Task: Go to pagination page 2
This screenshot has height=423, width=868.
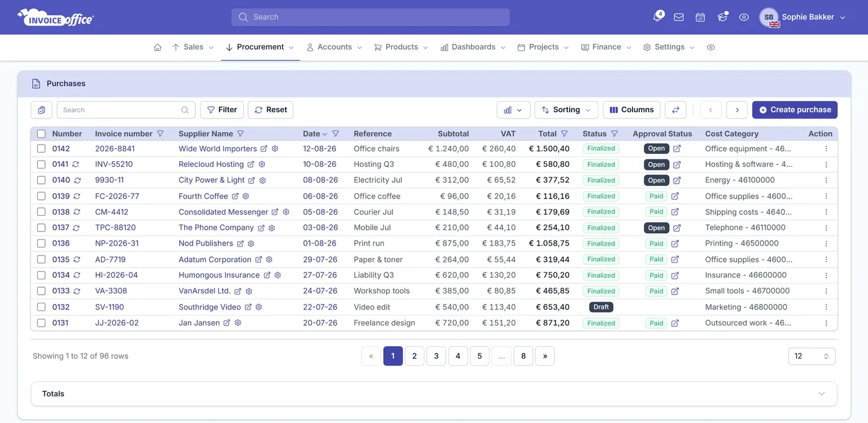Action: pyautogui.click(x=414, y=356)
